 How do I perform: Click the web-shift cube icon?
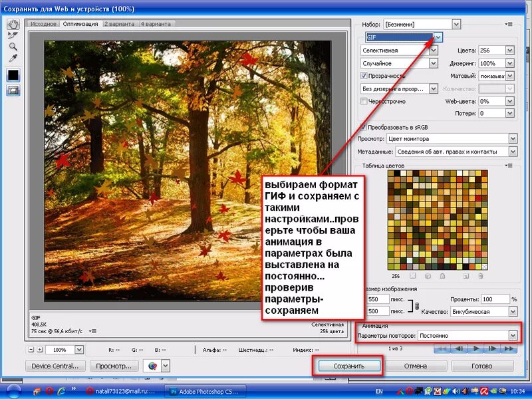428,276
